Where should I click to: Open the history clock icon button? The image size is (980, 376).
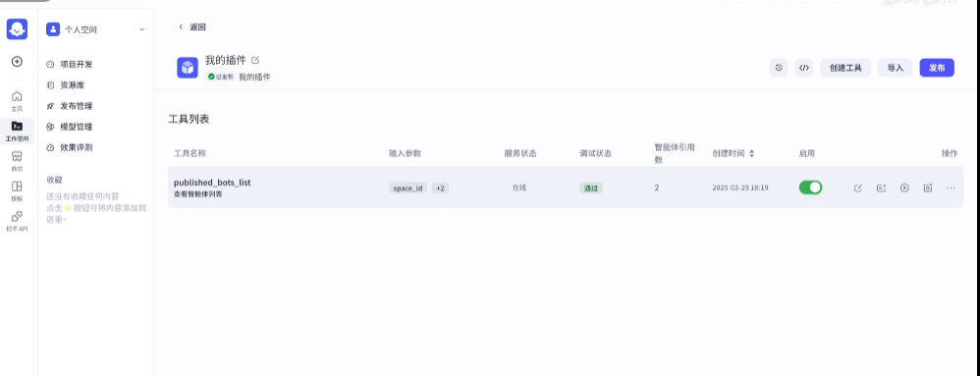tap(778, 68)
